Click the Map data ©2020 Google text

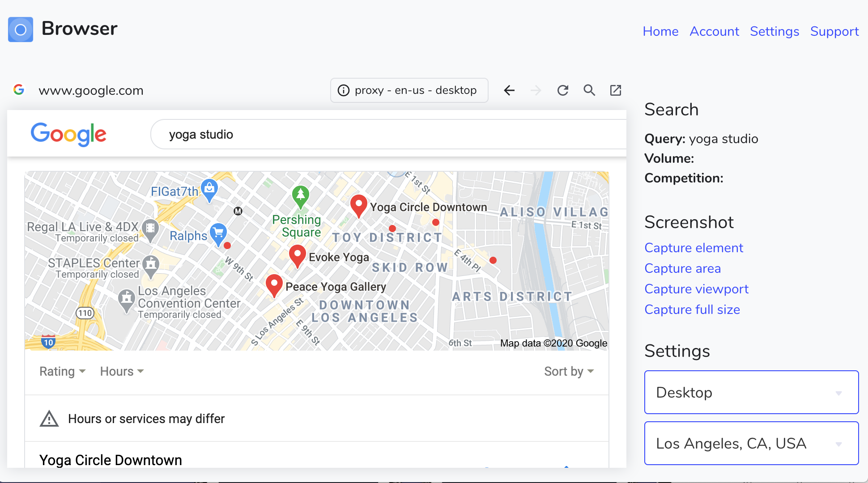tap(553, 343)
